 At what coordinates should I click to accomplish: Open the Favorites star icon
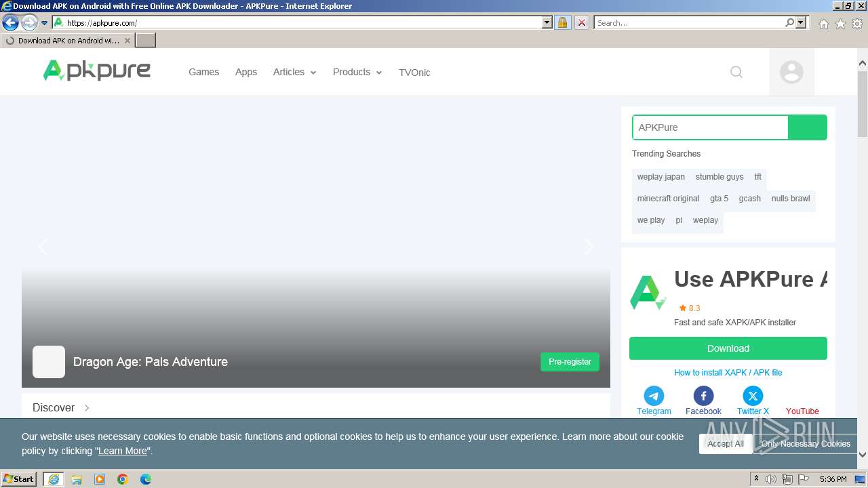click(x=840, y=24)
